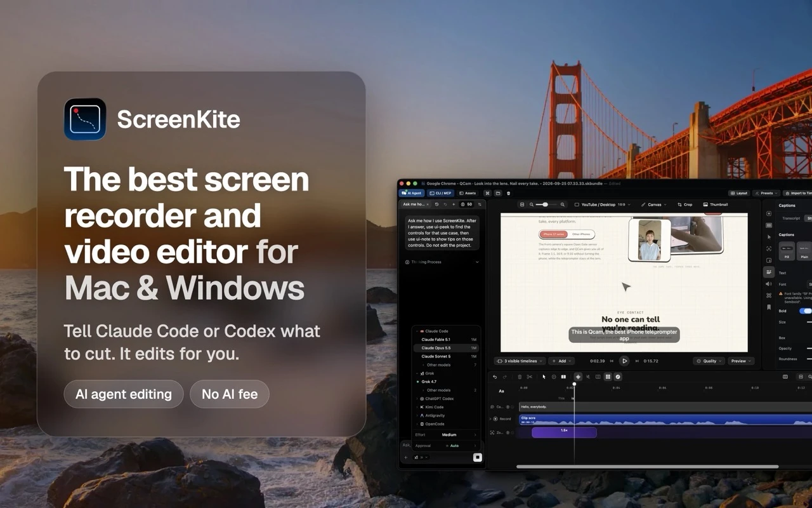Open the chat history clock icon

[x=436, y=204]
